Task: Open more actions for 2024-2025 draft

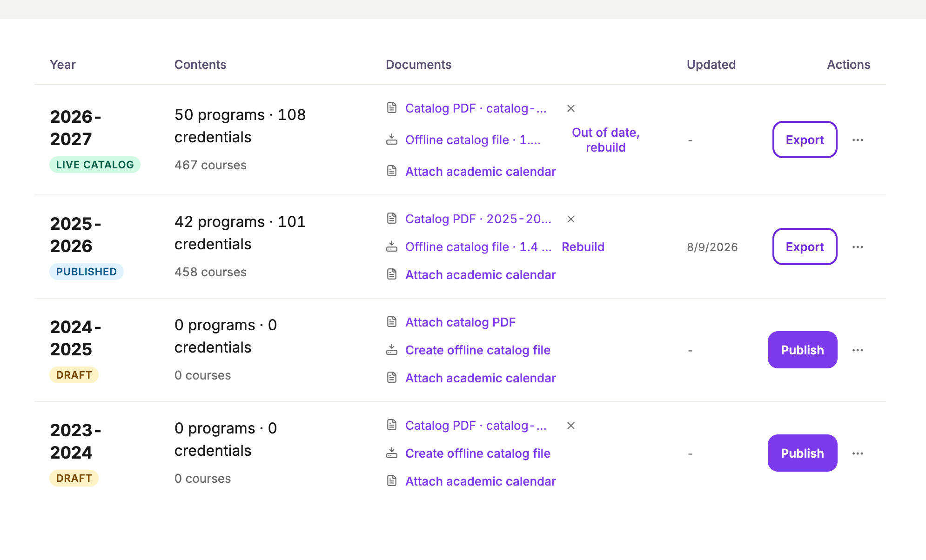Action: tap(858, 350)
